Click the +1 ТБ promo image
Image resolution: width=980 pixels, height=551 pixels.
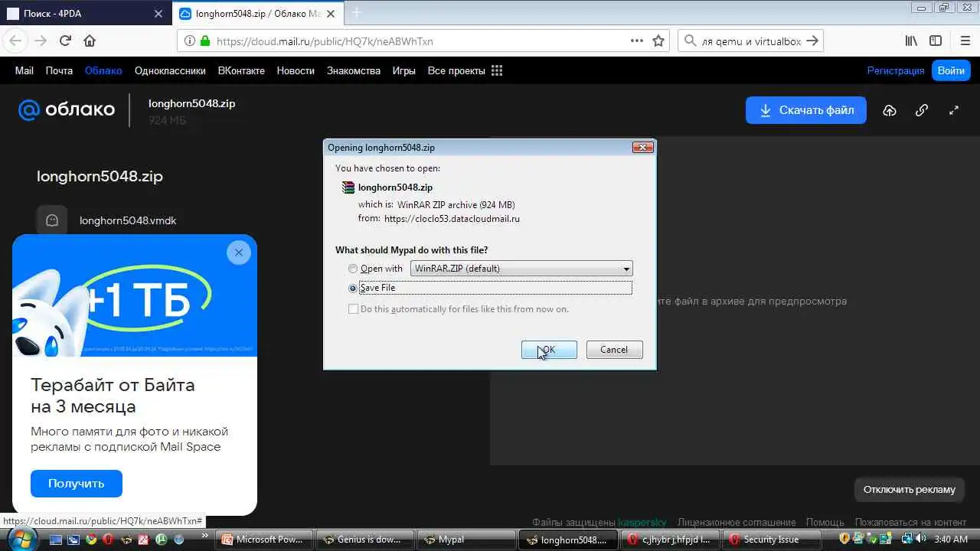point(135,295)
